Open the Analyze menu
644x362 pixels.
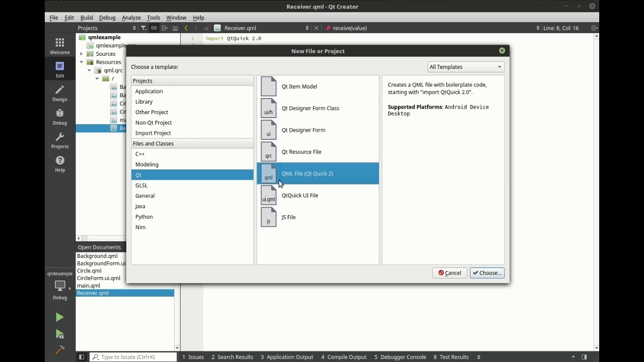point(131,18)
